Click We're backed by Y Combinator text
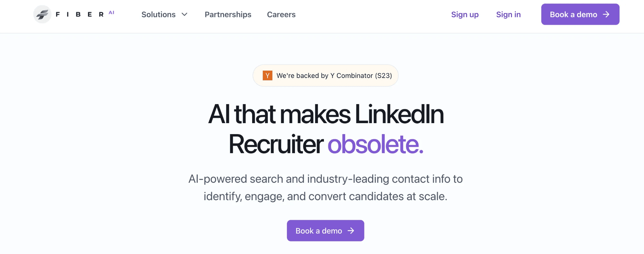This screenshot has width=644, height=254. (334, 75)
